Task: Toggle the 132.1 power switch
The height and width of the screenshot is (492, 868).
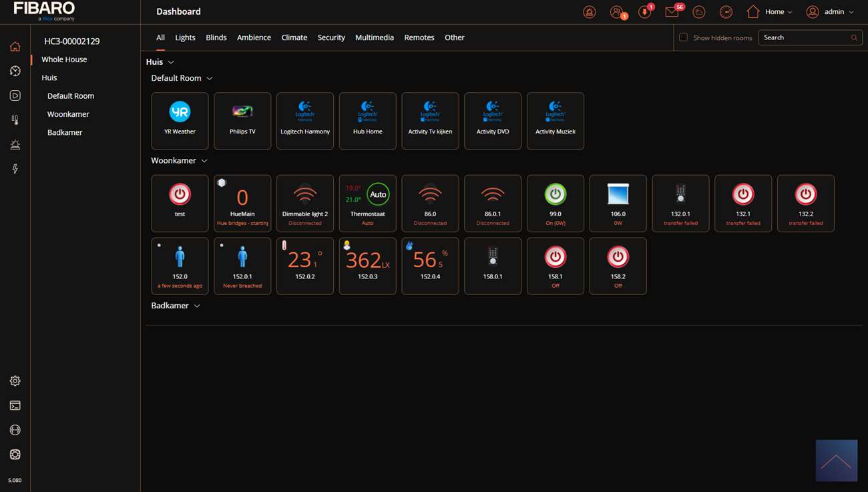Action: (743, 194)
